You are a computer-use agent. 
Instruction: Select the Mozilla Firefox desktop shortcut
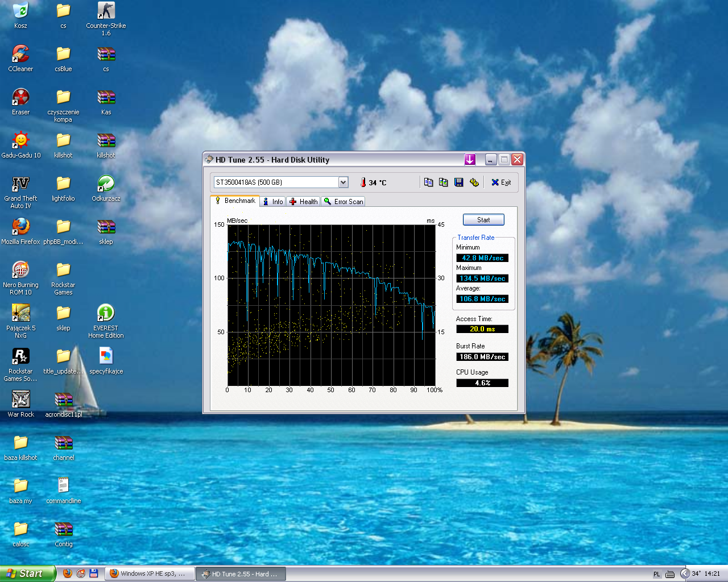tap(20, 231)
